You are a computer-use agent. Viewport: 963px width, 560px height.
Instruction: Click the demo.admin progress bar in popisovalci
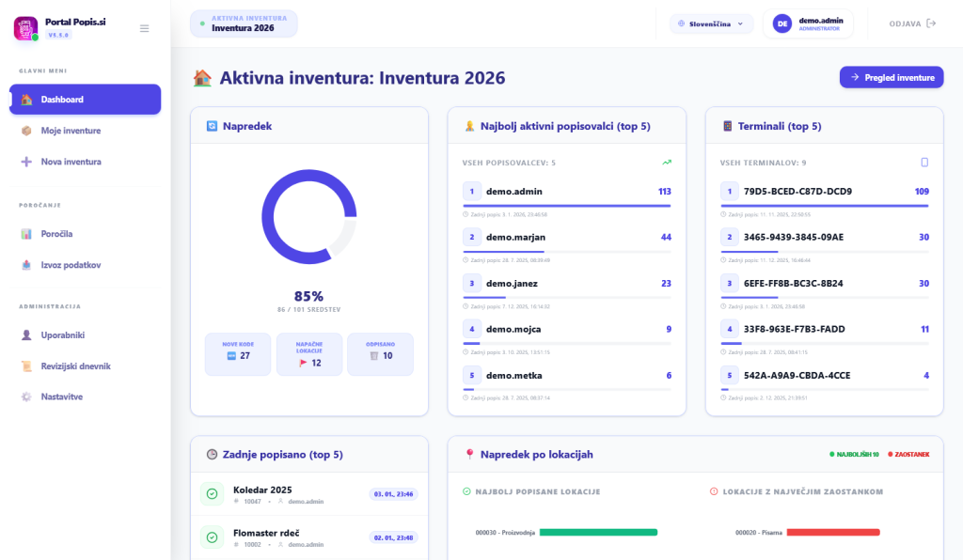pyautogui.click(x=566, y=205)
